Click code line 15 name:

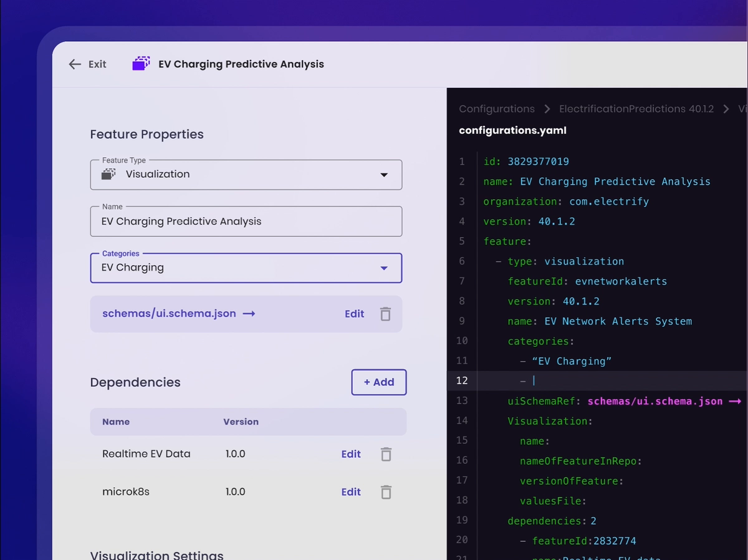pos(535,441)
